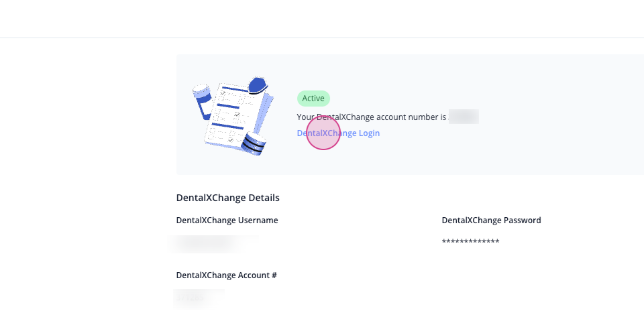Click the DentalXChange Account # label
This screenshot has width=644, height=313.
point(226,275)
